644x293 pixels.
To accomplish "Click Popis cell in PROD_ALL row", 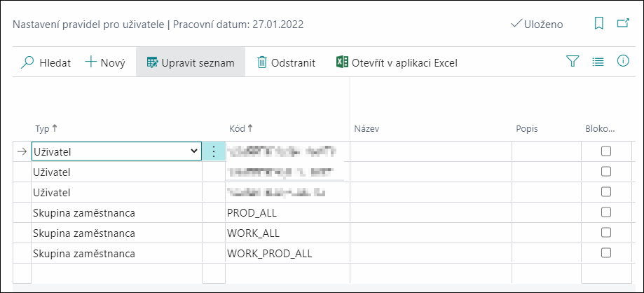I will tap(547, 212).
